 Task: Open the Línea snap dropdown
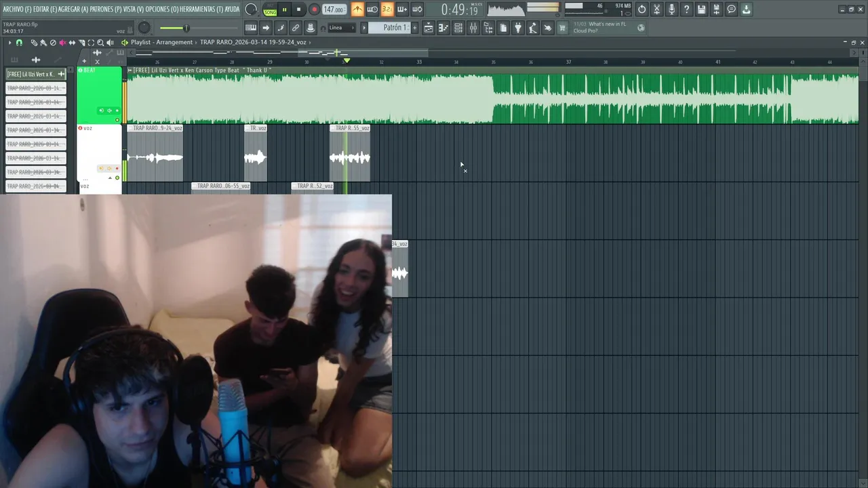coord(341,28)
